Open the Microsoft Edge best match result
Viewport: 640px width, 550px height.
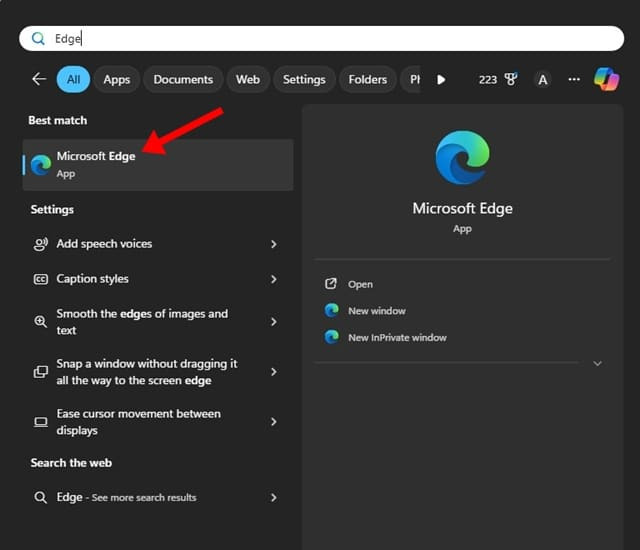[x=158, y=165]
